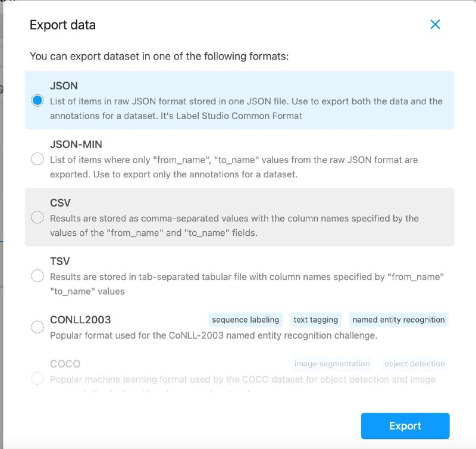Click the COCO format title

point(65,364)
